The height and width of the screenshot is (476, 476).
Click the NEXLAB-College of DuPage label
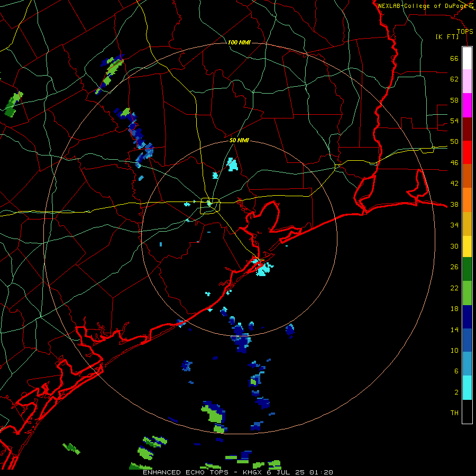(422, 6)
